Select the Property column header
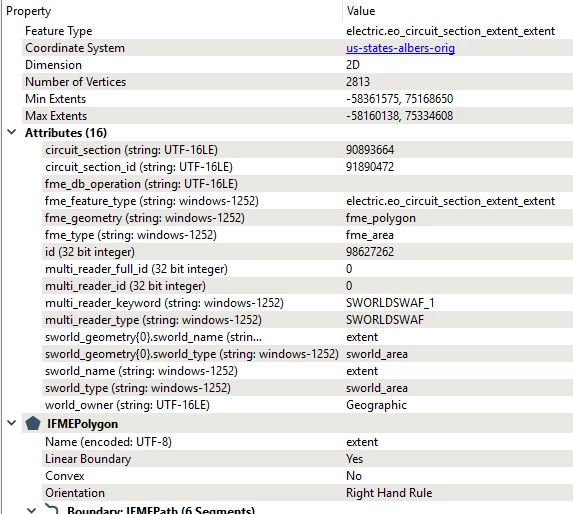573x514 pixels. tap(29, 11)
